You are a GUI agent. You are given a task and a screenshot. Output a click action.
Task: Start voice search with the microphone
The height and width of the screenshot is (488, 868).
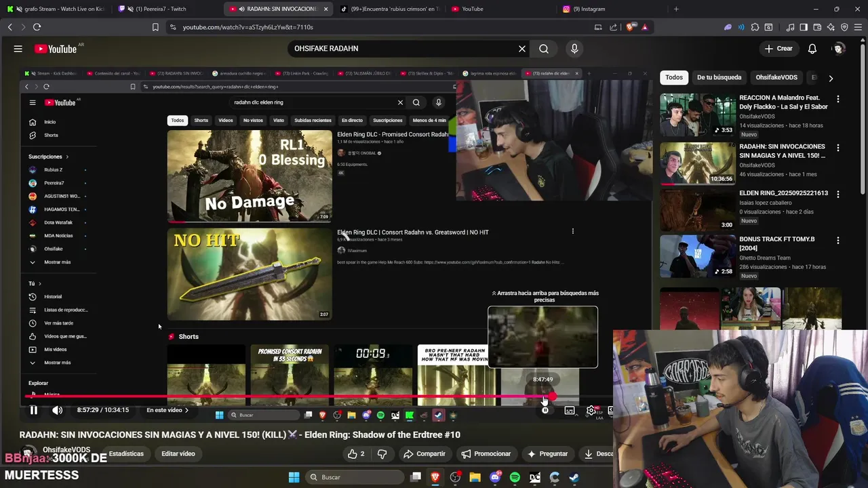tap(574, 49)
